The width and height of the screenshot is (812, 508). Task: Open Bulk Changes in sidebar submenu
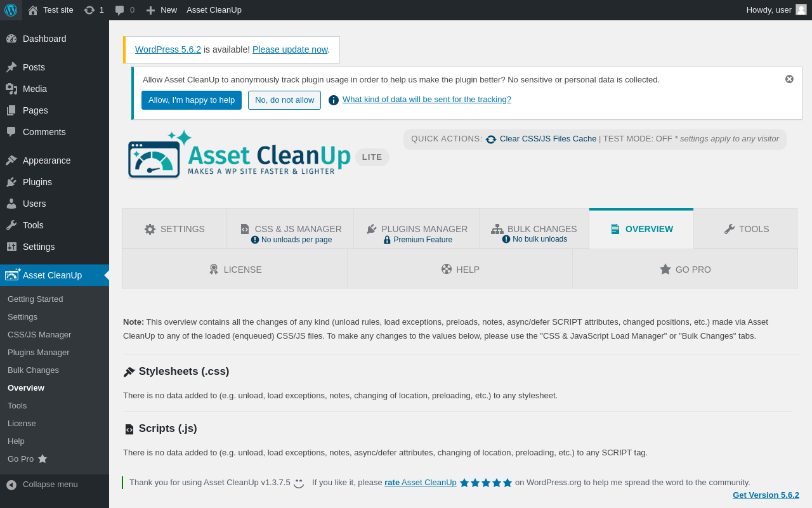coord(33,370)
